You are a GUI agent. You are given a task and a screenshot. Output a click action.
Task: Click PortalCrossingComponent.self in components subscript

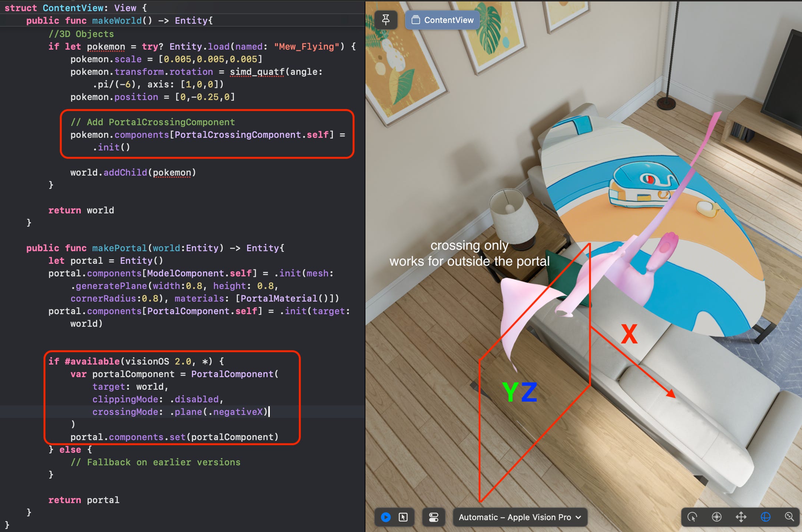pyautogui.click(x=252, y=135)
